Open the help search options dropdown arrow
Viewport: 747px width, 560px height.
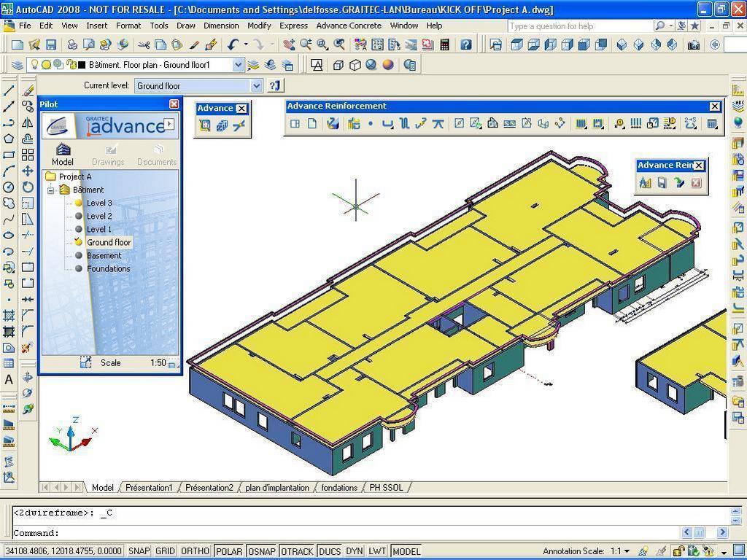pyautogui.click(x=671, y=26)
